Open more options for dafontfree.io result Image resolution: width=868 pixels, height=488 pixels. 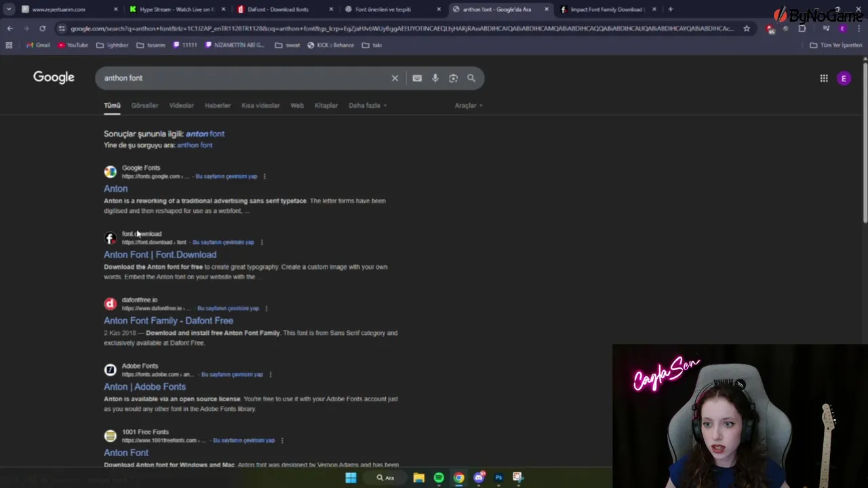click(x=267, y=308)
